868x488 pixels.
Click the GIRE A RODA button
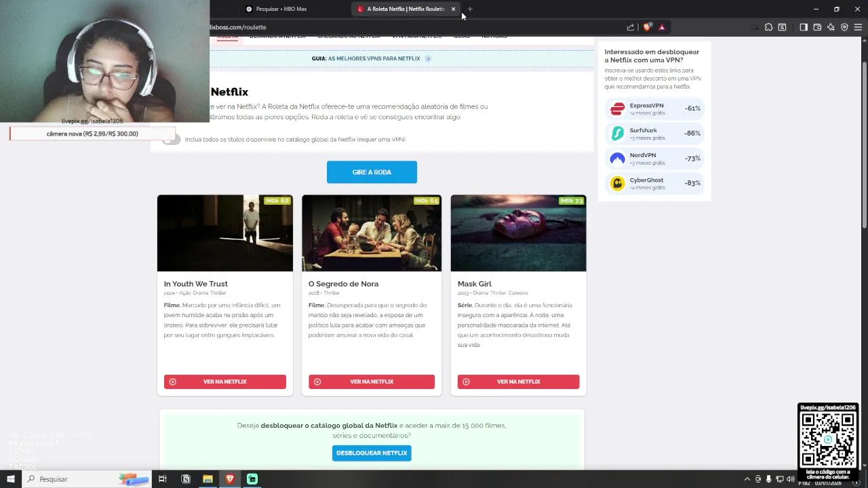click(372, 172)
